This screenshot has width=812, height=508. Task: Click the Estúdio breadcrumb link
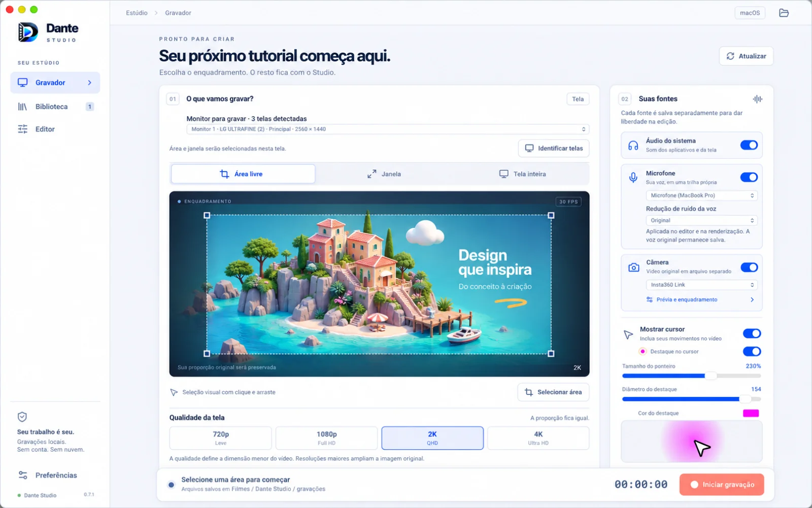tap(137, 13)
